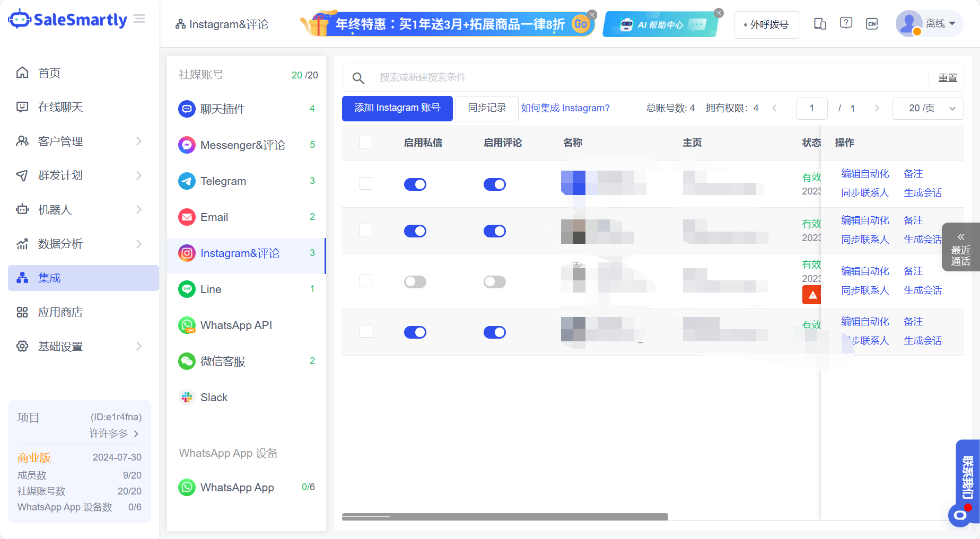
Task: Open the help question mark icon
Action: pyautogui.click(x=846, y=23)
